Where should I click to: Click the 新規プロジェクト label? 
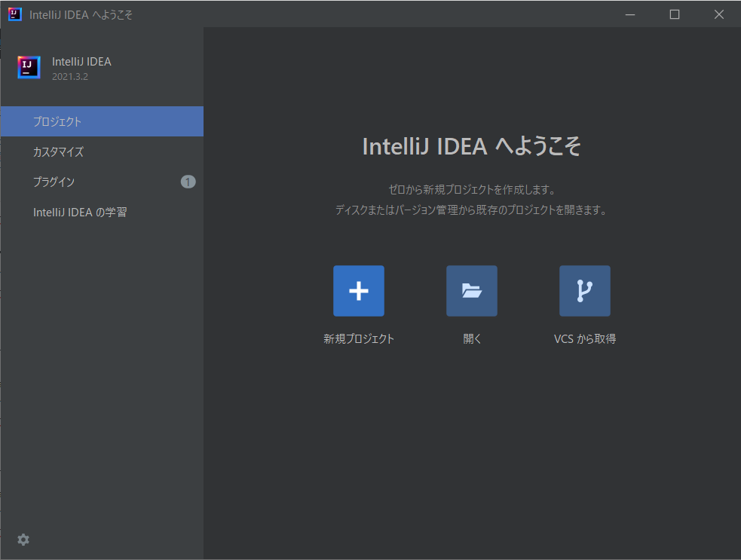click(x=359, y=339)
